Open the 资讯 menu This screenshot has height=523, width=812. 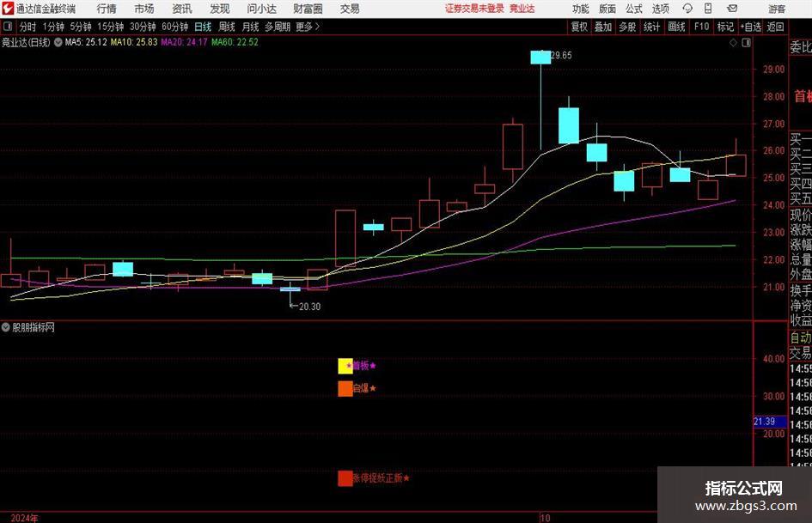[182, 9]
